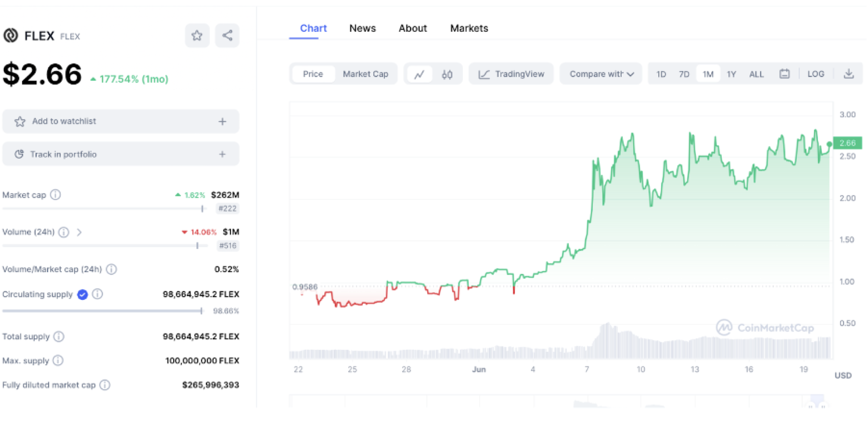The height and width of the screenshot is (421, 868).
Task: Add FLEX to watchlist
Action: (121, 121)
